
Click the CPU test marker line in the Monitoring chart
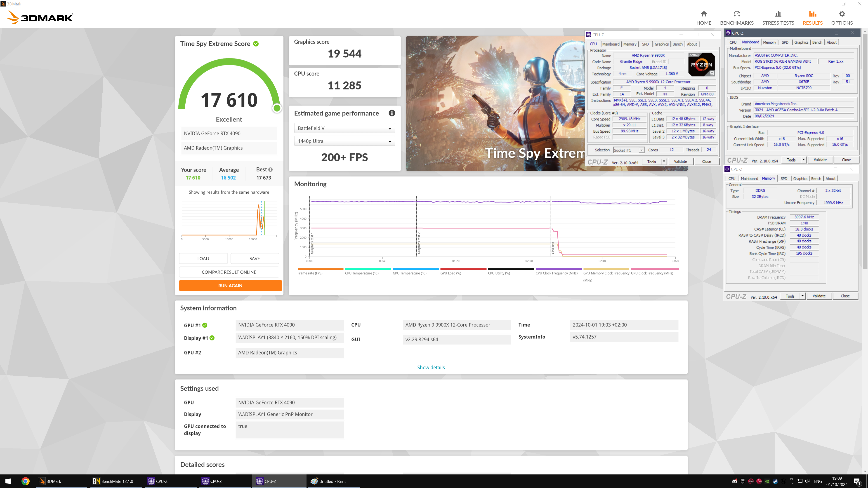click(550, 226)
